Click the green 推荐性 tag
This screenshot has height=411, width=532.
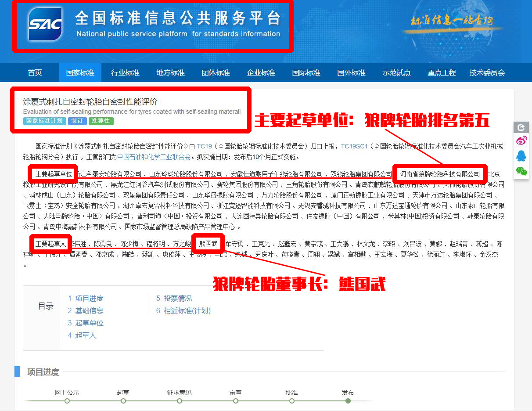click(101, 121)
